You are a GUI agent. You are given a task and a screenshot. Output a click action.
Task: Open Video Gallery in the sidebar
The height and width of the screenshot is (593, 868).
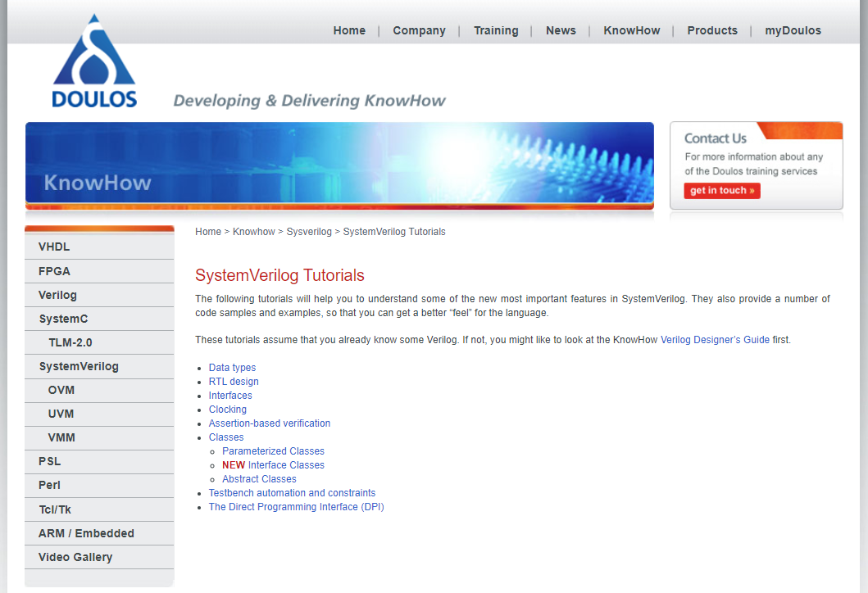tap(99, 557)
